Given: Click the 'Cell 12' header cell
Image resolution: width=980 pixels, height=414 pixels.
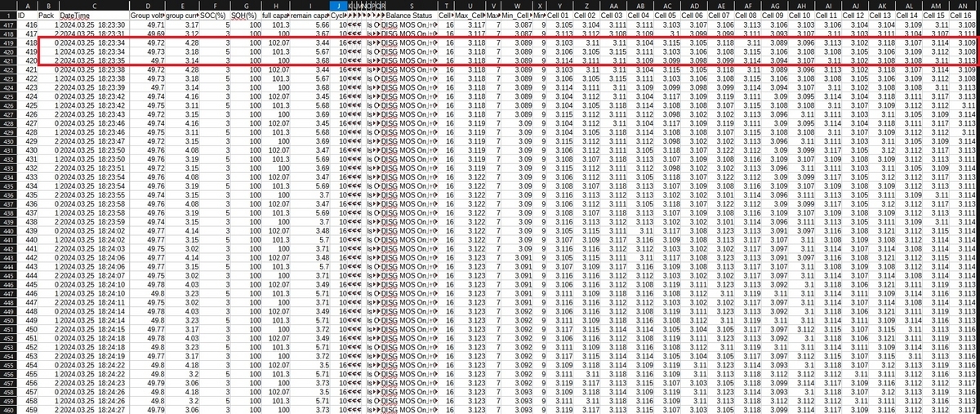Looking at the screenshot, I should click(x=856, y=16).
